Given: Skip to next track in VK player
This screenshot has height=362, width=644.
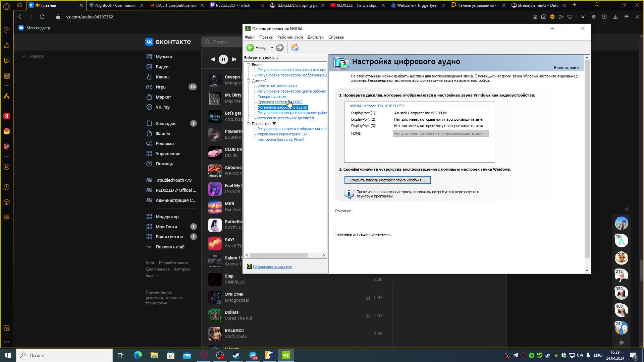Looking at the screenshot, I should (234, 59).
